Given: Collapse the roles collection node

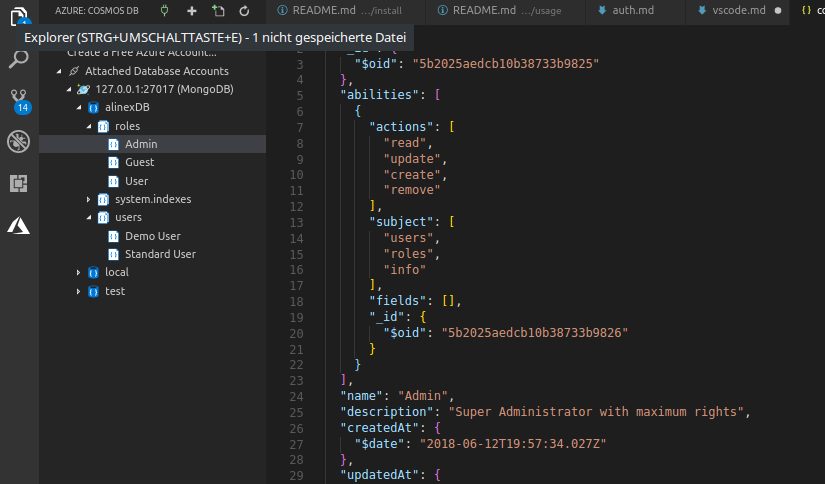Looking at the screenshot, I should coord(89,126).
